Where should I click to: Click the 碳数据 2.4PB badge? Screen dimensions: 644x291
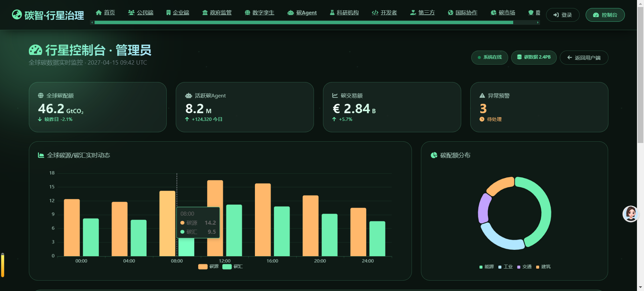[534, 57]
